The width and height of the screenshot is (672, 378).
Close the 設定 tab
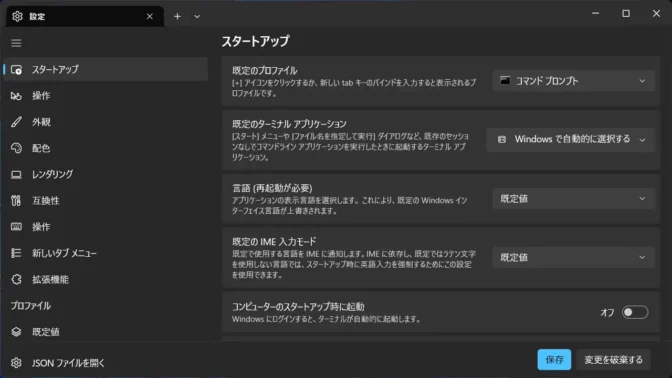click(x=150, y=16)
